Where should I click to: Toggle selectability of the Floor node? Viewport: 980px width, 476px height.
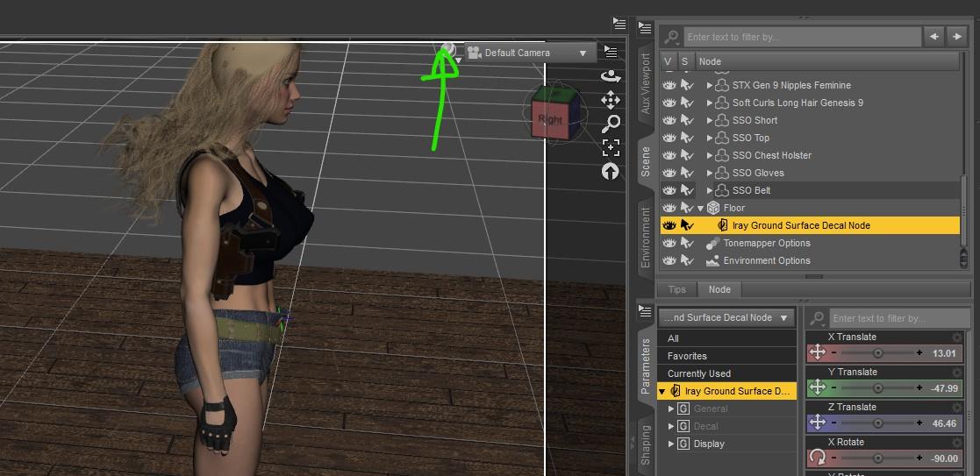[x=687, y=208]
